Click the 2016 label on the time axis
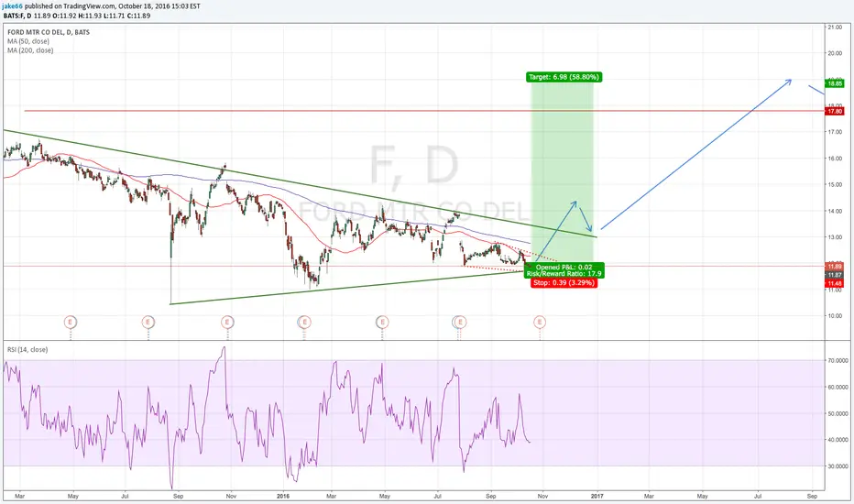This screenshot has height=504, width=854. pos(282,497)
